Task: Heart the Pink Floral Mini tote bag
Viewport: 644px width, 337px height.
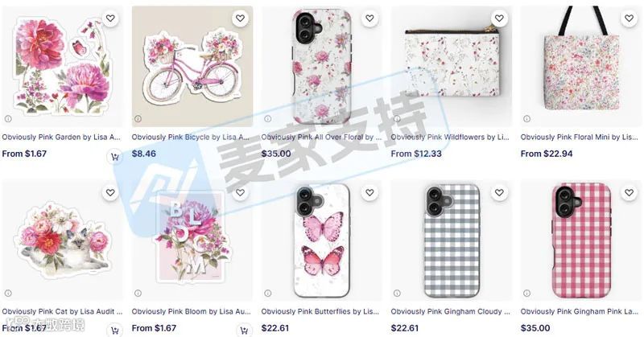Action: 629,18
